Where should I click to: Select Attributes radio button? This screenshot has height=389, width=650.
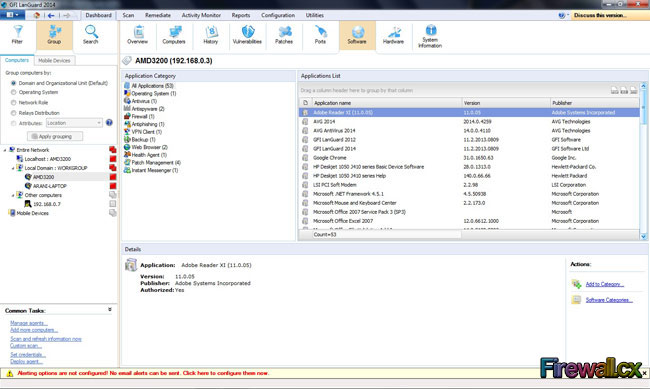point(14,123)
